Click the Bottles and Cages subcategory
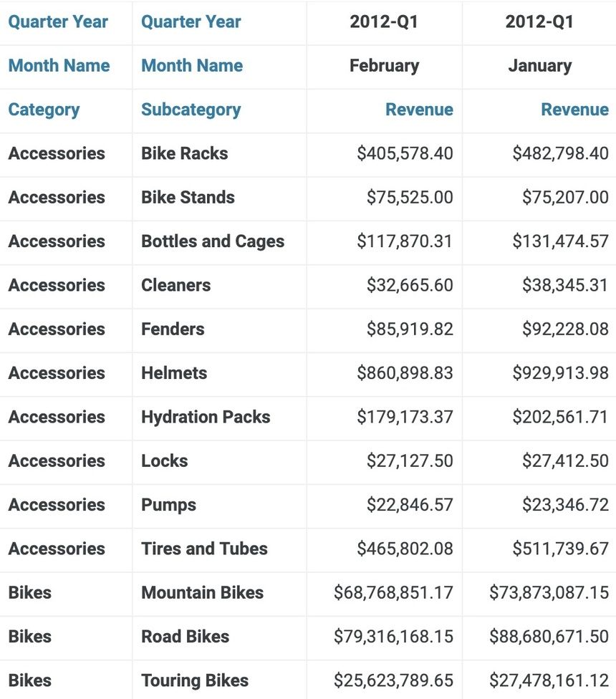The image size is (616, 699). pyautogui.click(x=213, y=241)
